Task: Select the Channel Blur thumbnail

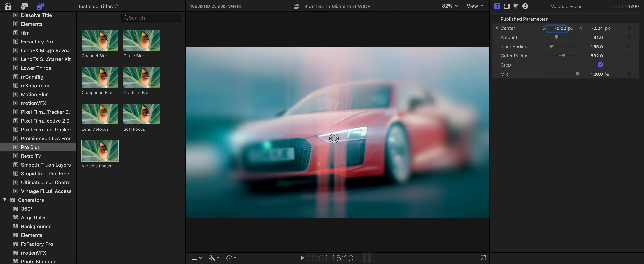Action: (100, 40)
